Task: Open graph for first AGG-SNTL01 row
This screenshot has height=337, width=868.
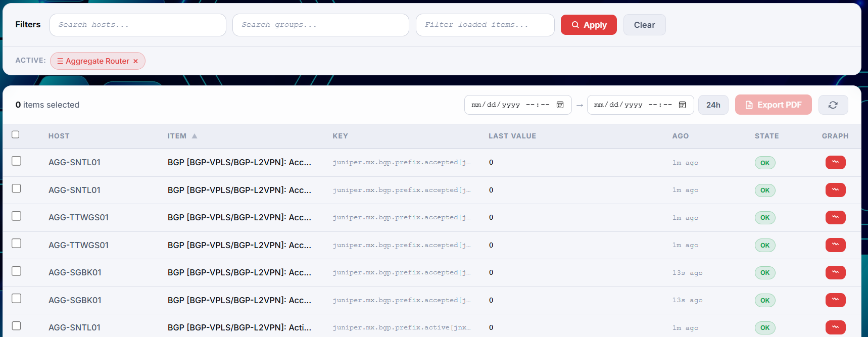Action: pyautogui.click(x=836, y=162)
